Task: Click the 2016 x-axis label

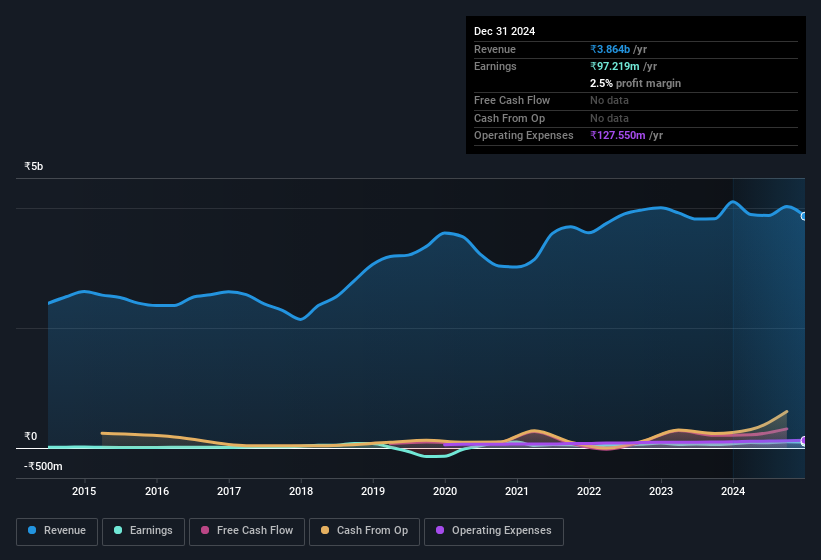Action: pyautogui.click(x=157, y=491)
